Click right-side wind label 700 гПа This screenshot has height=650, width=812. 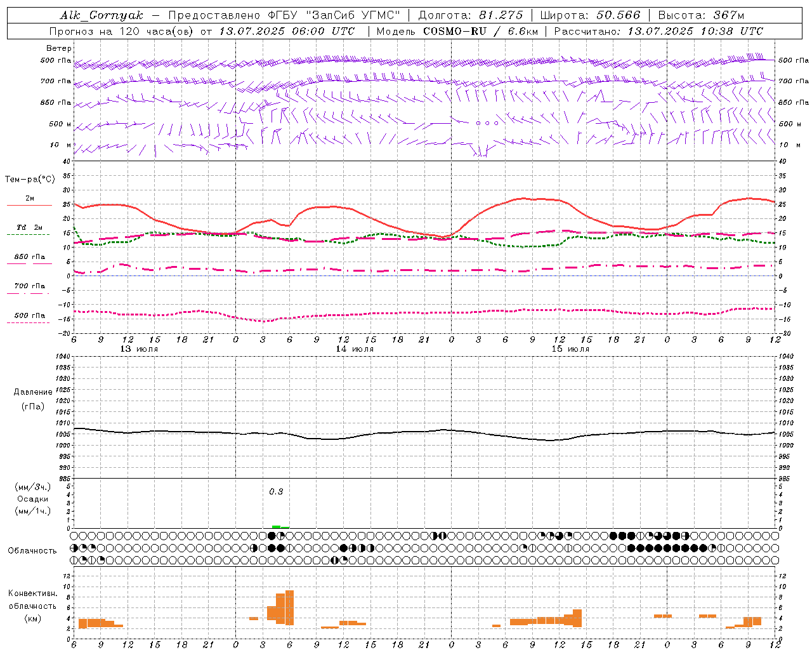click(x=794, y=81)
